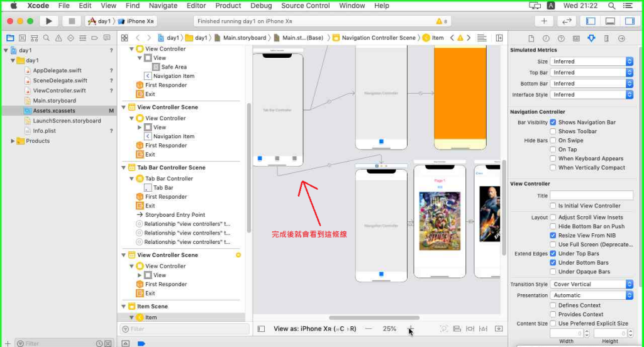This screenshot has height=347, width=644.
Task: Open the Debug menu
Action: (261, 6)
